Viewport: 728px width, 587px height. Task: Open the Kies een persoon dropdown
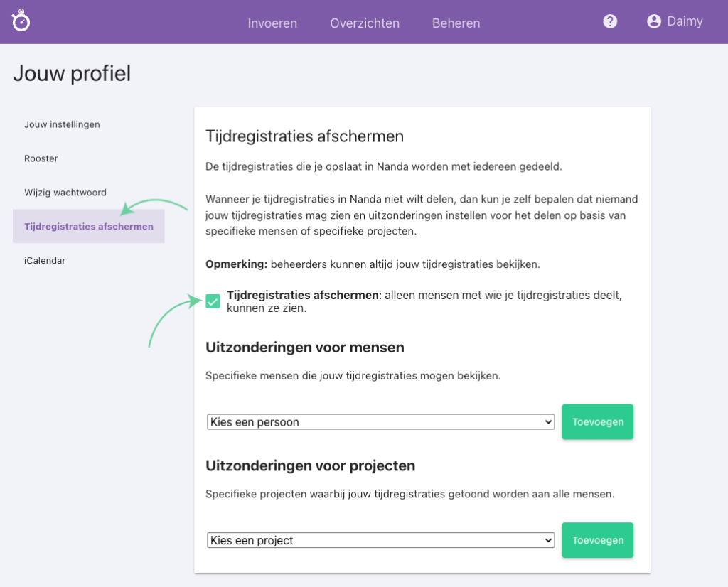click(x=381, y=421)
